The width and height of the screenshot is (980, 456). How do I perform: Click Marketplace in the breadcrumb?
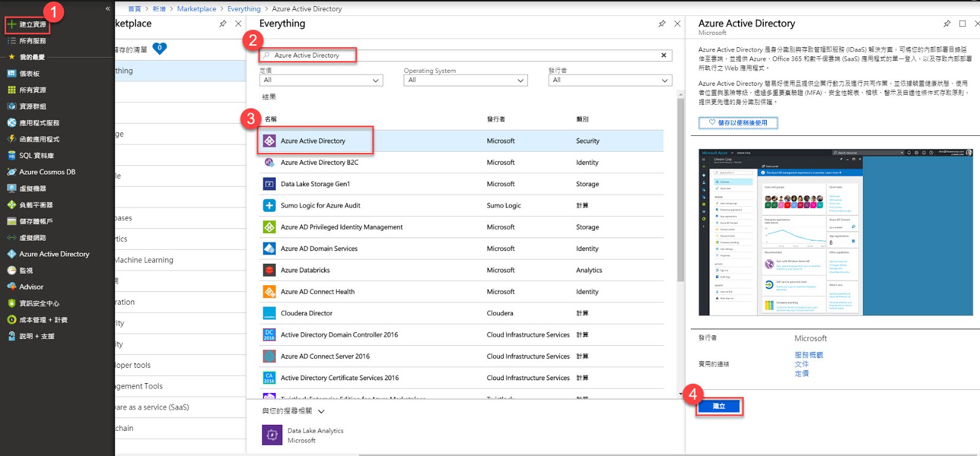(197, 9)
